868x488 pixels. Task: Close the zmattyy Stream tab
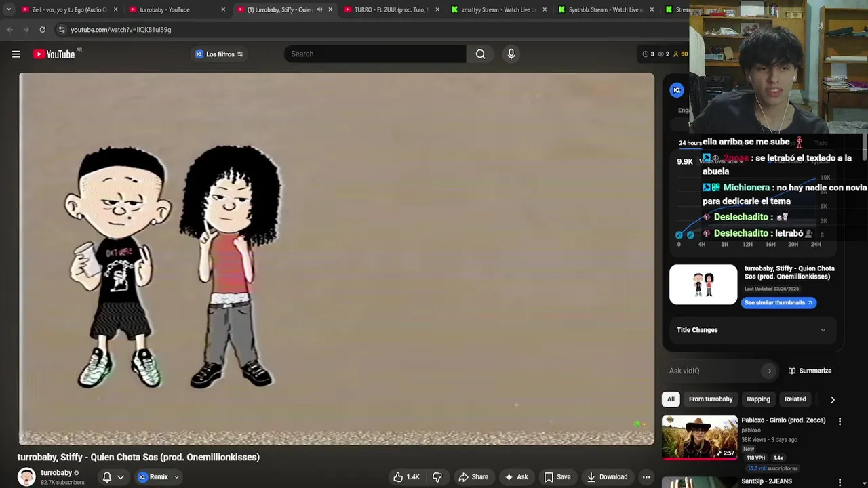[545, 9]
